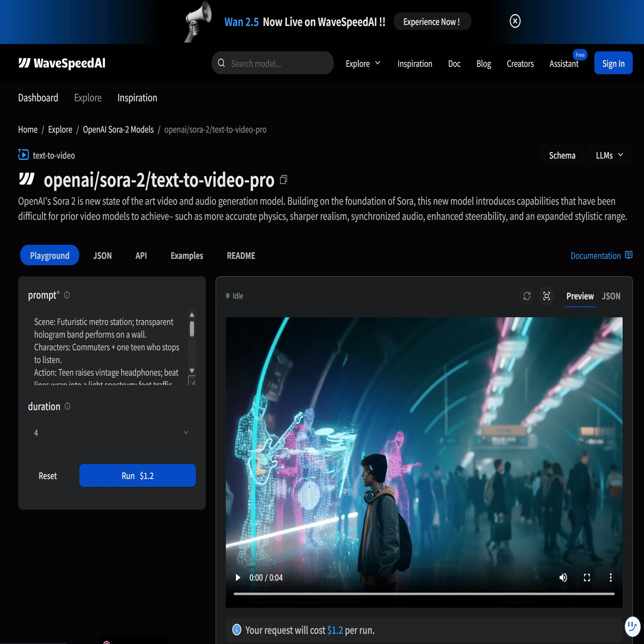Open the Doc link
The height and width of the screenshot is (644, 644).
coord(454,64)
